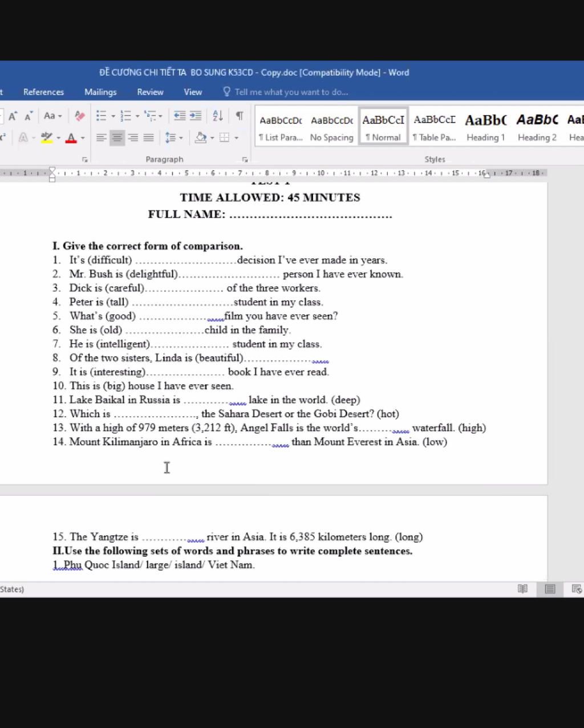The height and width of the screenshot is (728, 584).
Task: Open the shading color dropdown arrow
Action: point(212,138)
